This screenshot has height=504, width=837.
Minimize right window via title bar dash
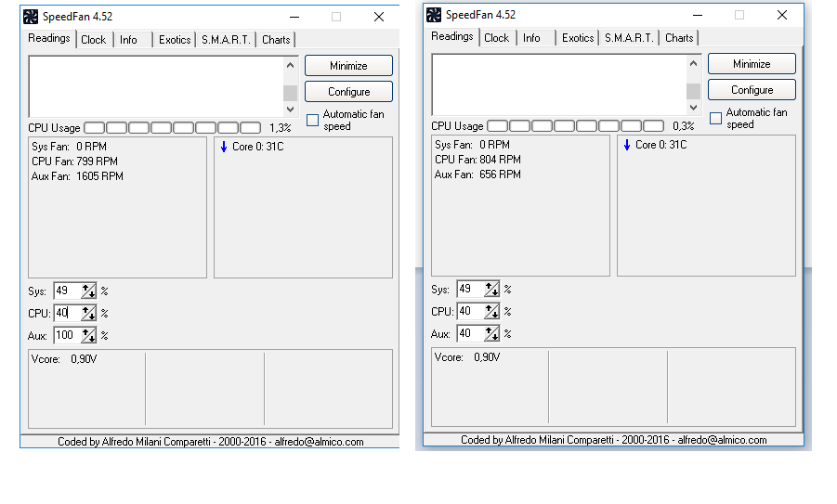click(697, 15)
